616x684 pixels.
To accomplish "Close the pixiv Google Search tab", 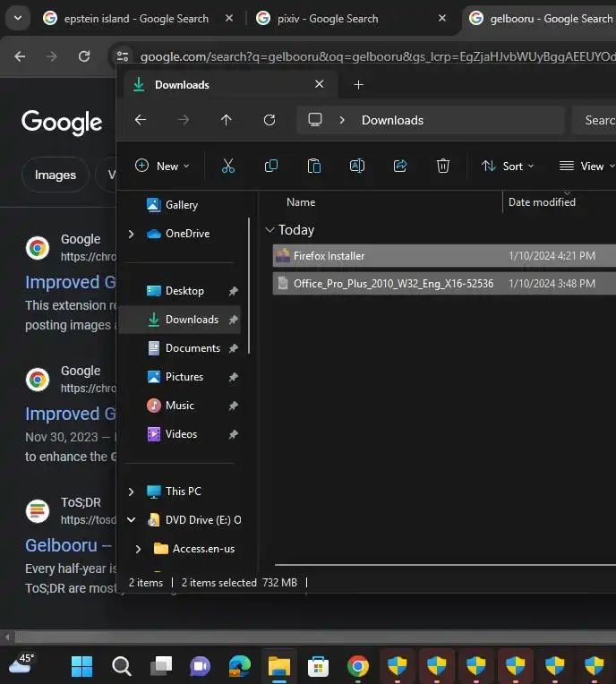I will [442, 18].
